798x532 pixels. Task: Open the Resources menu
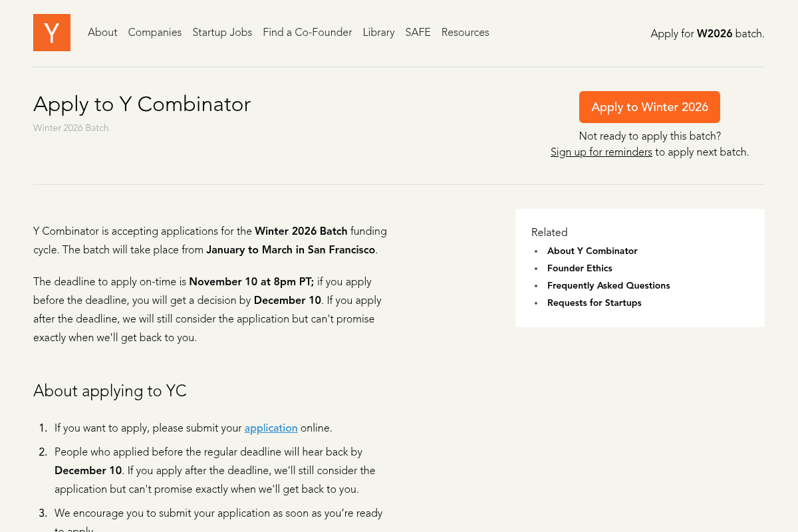click(x=465, y=32)
